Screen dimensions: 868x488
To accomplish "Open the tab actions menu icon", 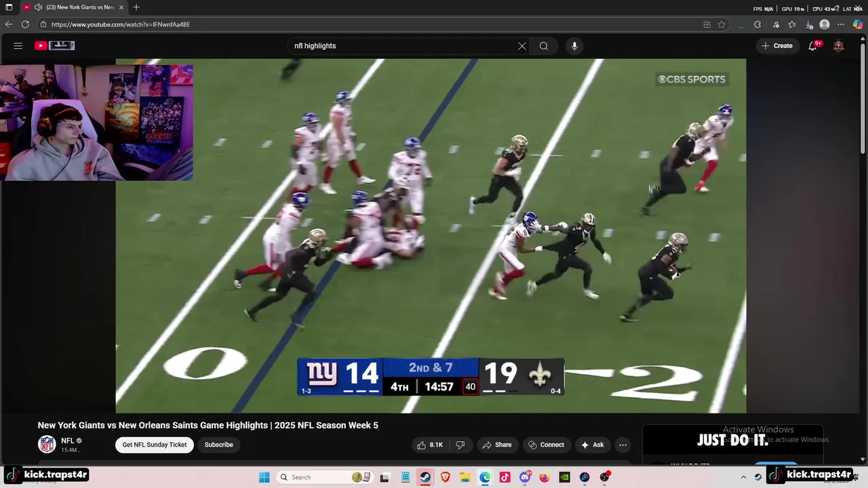I will (x=9, y=7).
